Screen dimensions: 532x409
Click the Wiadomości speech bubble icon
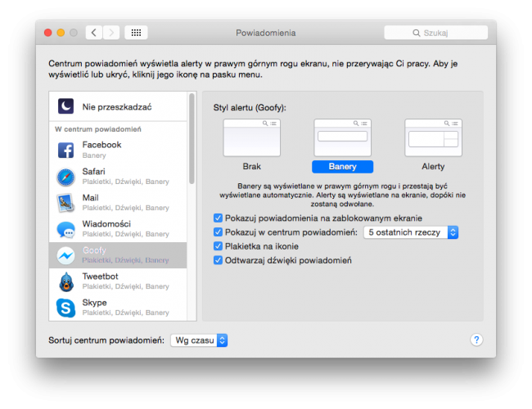click(65, 230)
